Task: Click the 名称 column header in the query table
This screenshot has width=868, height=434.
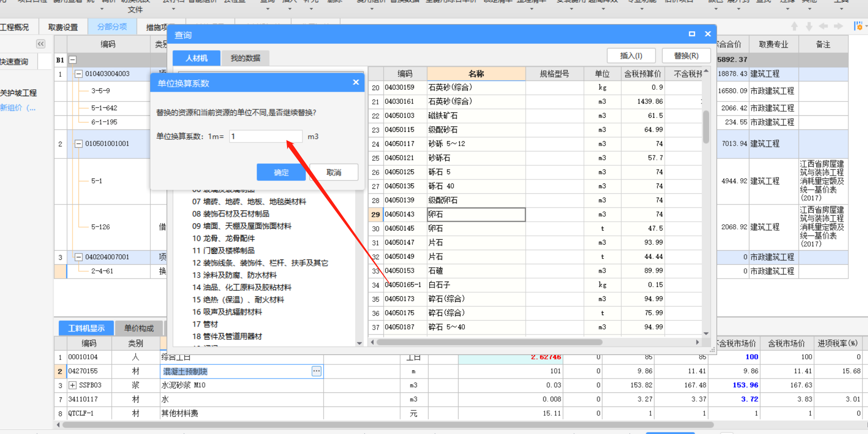Action: tap(476, 74)
